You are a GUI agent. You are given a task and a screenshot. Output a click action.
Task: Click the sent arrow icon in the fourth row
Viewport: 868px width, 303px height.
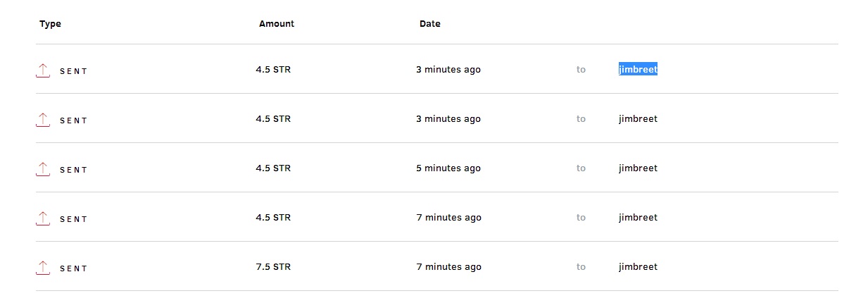tap(43, 218)
